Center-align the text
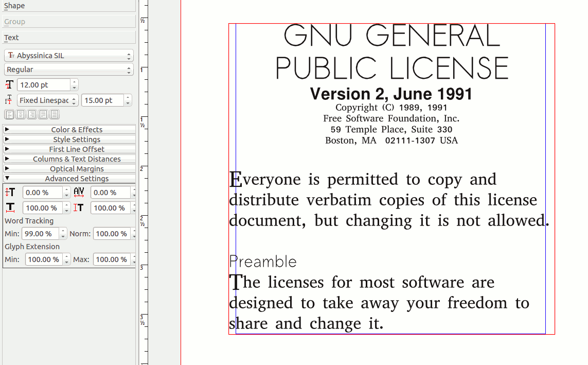 [21, 114]
